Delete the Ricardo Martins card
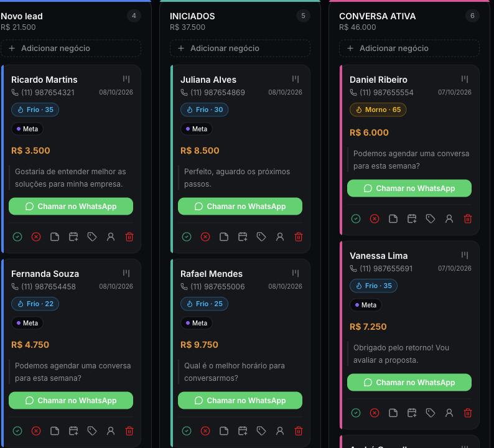This screenshot has height=448, width=494. tap(129, 236)
